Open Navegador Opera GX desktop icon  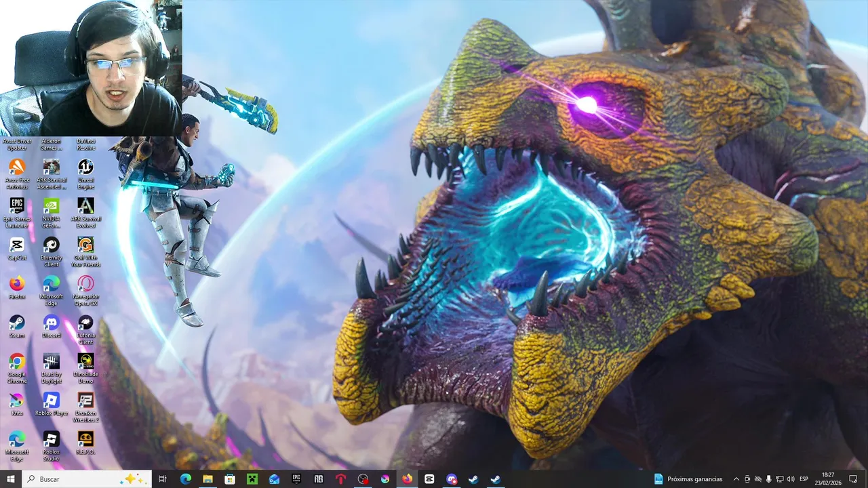click(85, 291)
